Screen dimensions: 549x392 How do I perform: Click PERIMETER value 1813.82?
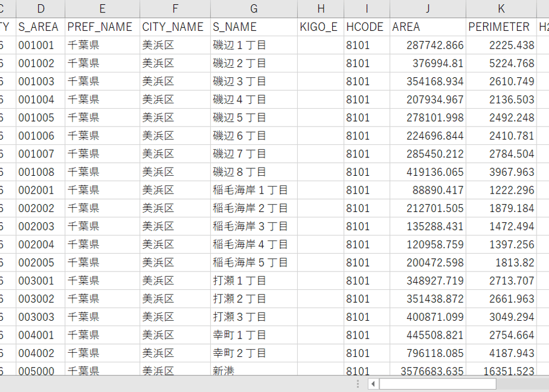coord(501,263)
